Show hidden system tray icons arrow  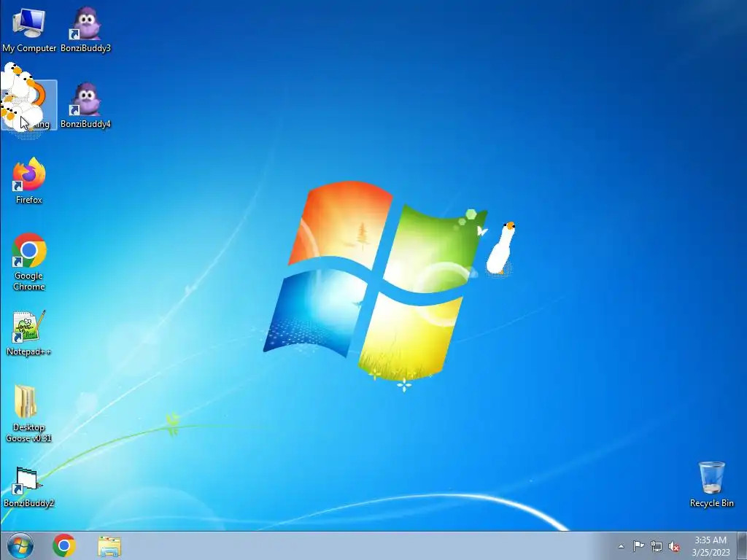[621, 546]
